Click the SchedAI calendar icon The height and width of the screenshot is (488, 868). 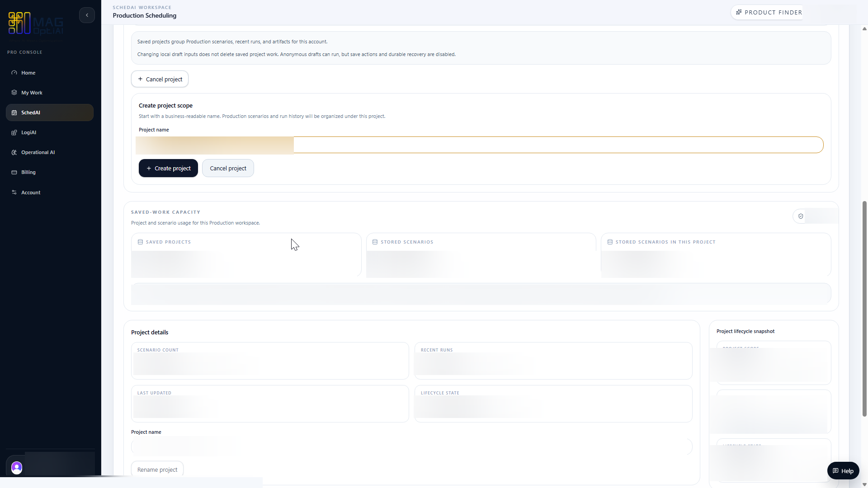[14, 113]
